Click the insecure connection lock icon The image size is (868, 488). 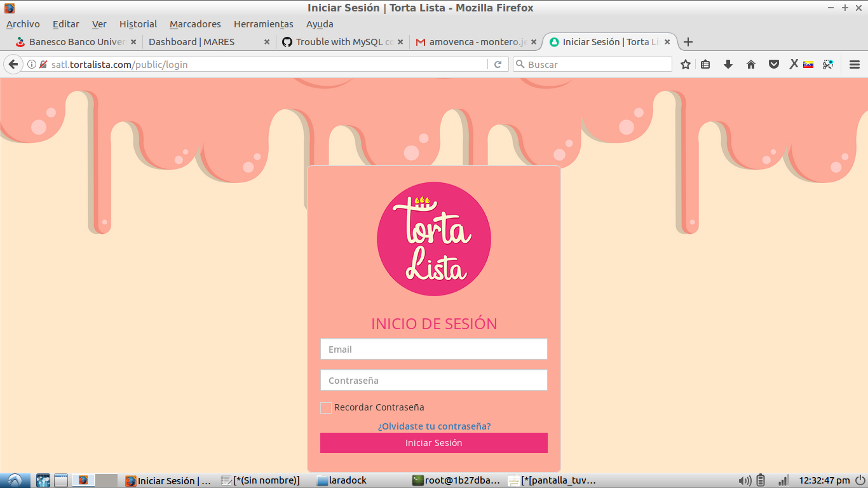[43, 64]
